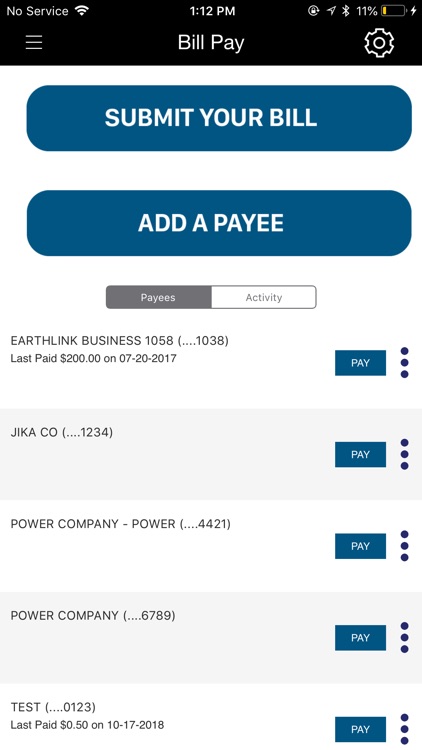The height and width of the screenshot is (750, 422).
Task: Select the TEST payee last paid row
Action: tap(211, 717)
